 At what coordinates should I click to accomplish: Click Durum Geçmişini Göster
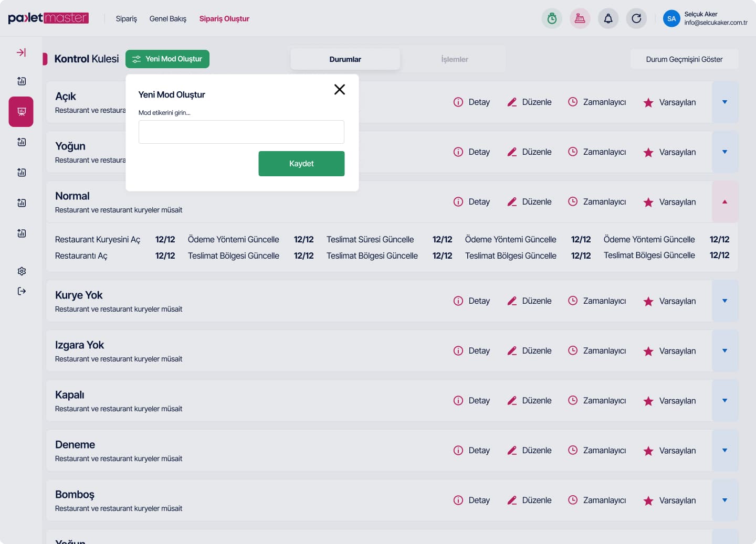click(x=684, y=59)
